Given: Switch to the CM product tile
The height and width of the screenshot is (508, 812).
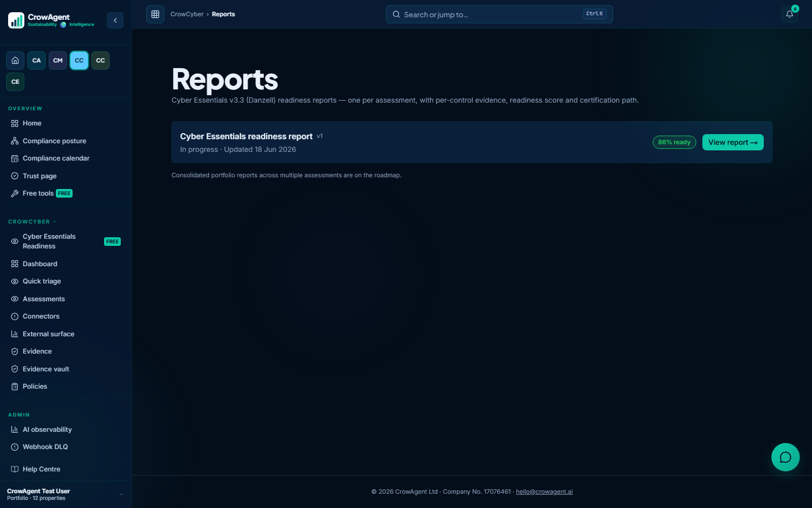Looking at the screenshot, I should click(x=58, y=60).
